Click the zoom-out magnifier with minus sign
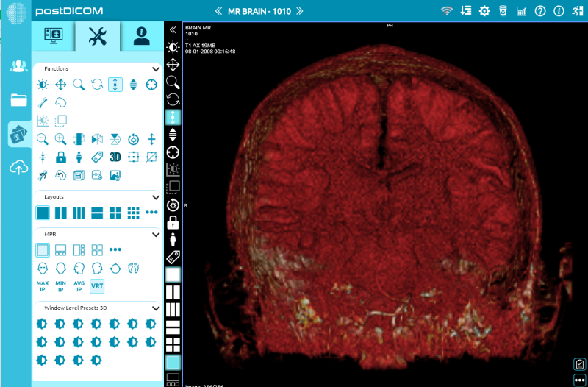 (43, 138)
